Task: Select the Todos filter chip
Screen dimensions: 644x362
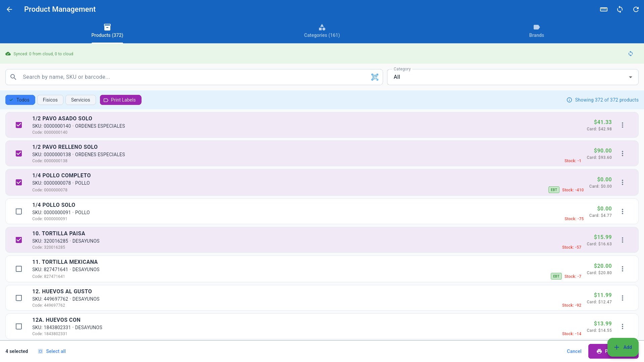Action: (x=20, y=100)
